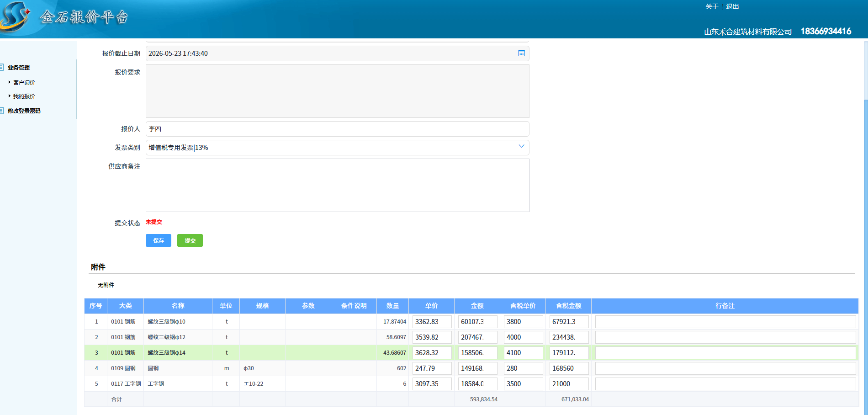Click the 无附件 text under 附件
Image resolution: width=868 pixels, height=415 pixels.
coord(106,285)
